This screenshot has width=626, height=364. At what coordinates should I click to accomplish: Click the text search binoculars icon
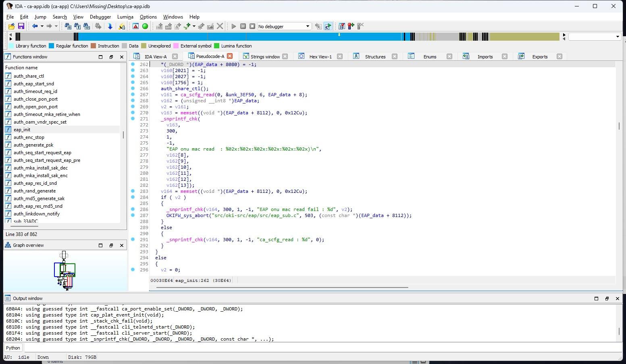(x=77, y=27)
